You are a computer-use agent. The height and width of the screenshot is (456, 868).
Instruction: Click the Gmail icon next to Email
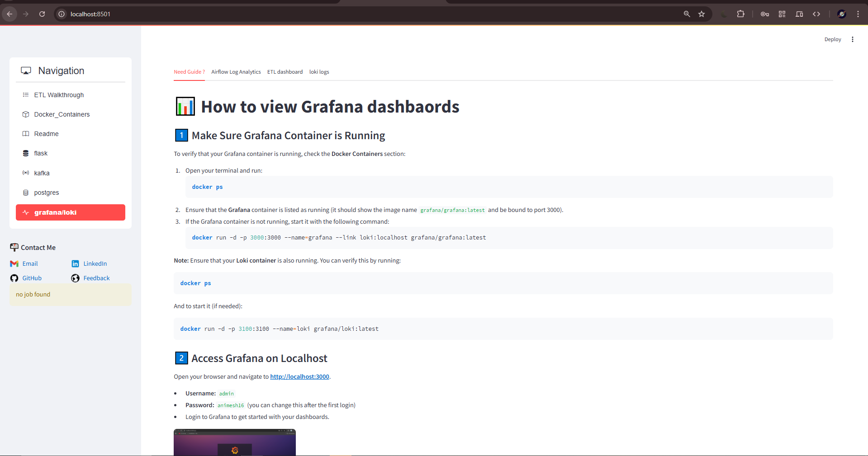click(x=14, y=263)
